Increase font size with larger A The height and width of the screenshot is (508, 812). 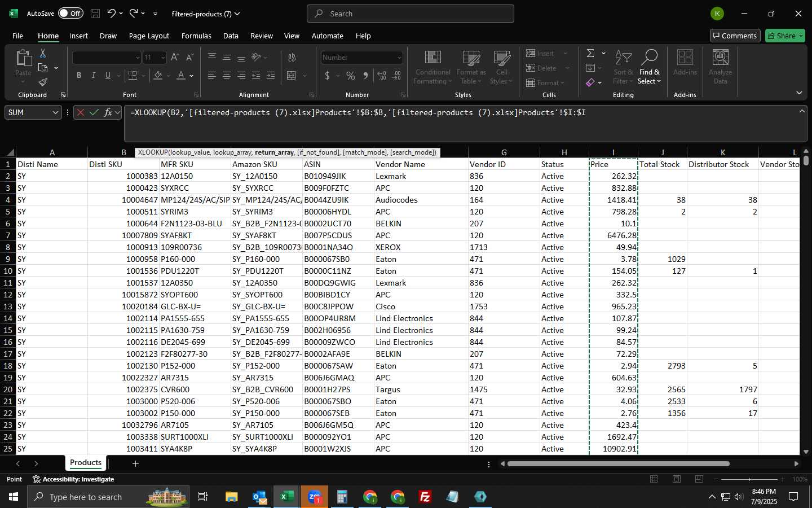coord(175,58)
